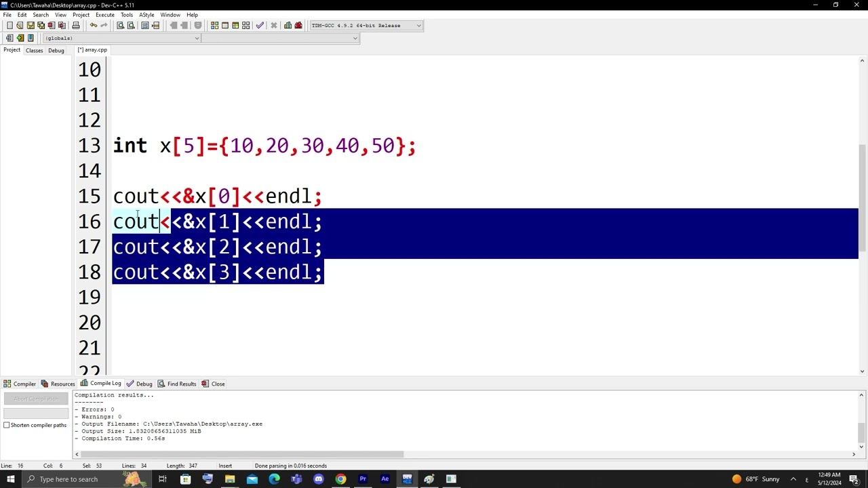Click the Syntax check checkmark icon
868x488 pixels.
pyautogui.click(x=260, y=26)
